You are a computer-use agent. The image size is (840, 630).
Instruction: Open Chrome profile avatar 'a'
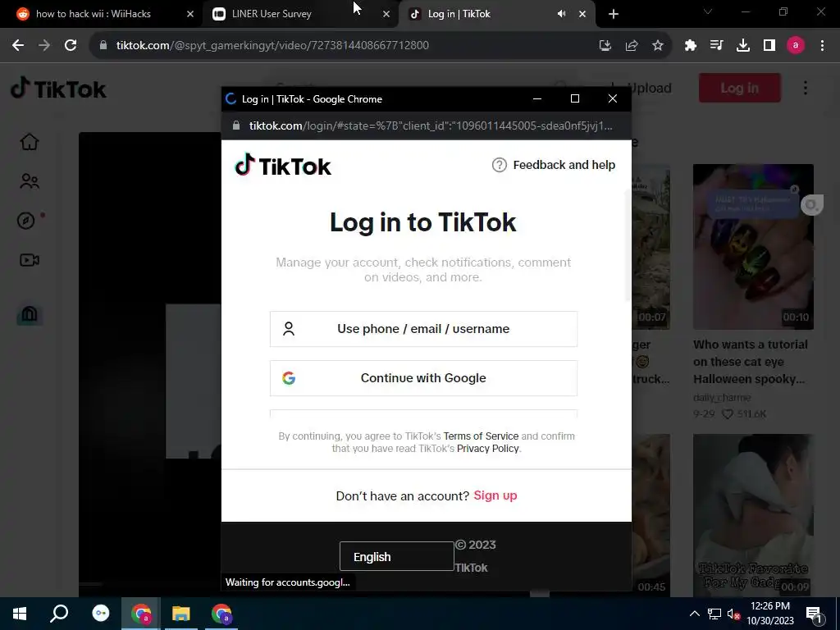796,46
